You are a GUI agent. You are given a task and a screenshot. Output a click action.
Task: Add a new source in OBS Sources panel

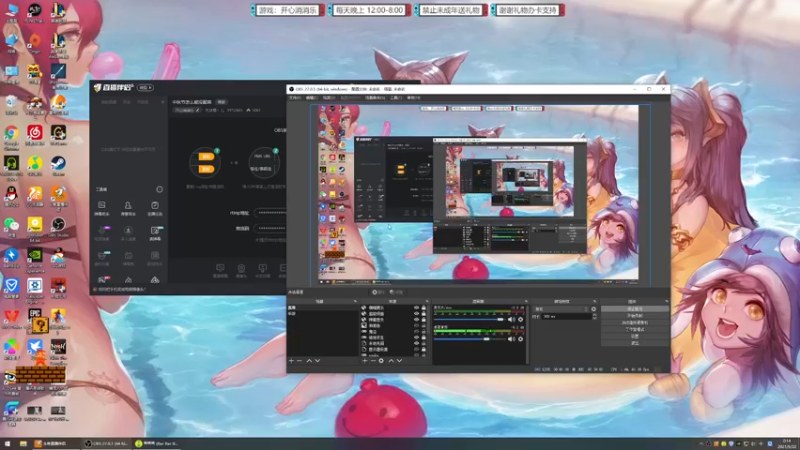(x=364, y=361)
